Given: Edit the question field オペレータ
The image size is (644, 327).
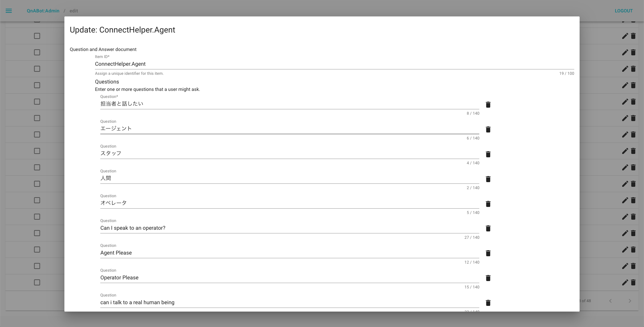Looking at the screenshot, I should (x=290, y=203).
